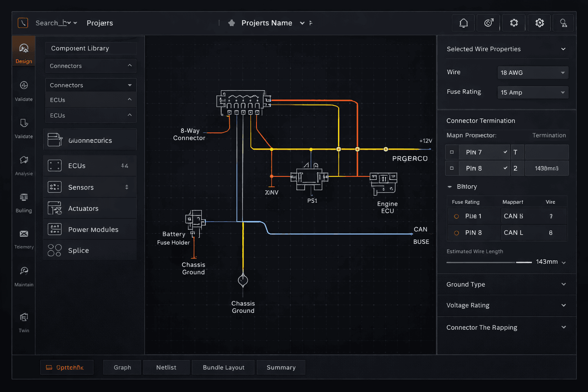The image size is (588, 392).
Task: Open the 18 AWG wire dropdown
Action: coord(532,72)
